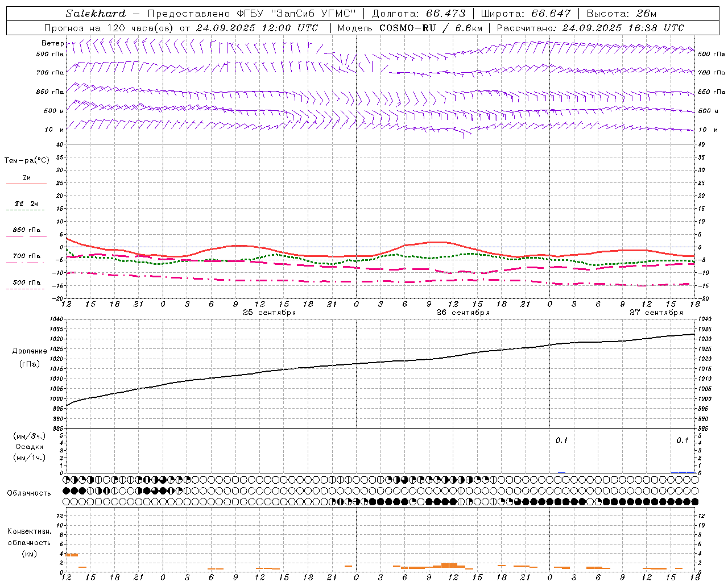Screen dimensions: 728x582
Task: Select the "Тем-ра(°C)" temperature panel label
Action: pos(27,161)
